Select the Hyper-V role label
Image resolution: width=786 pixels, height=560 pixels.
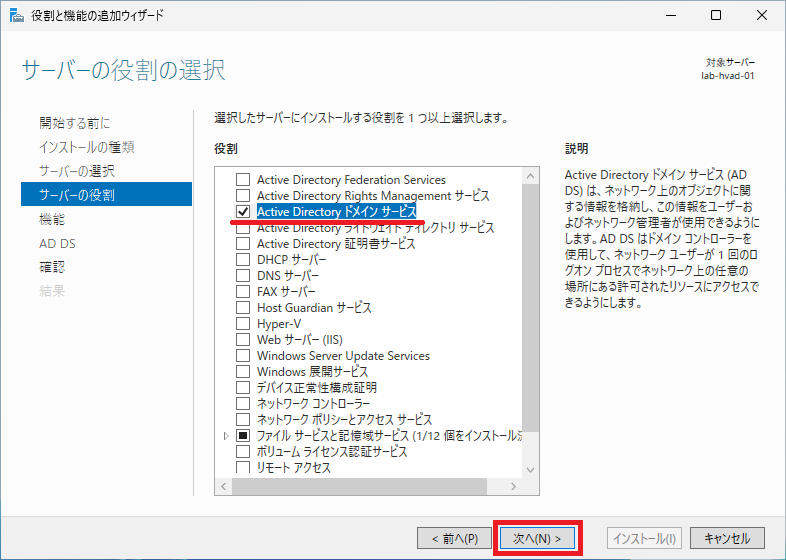click(x=279, y=324)
